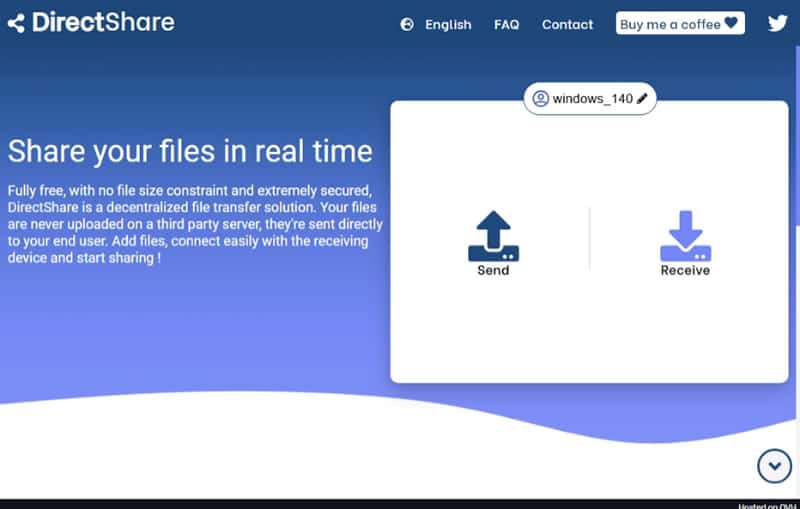800x509 pixels.
Task: Click the "Share your files in real time" heading
Action: pos(190,151)
